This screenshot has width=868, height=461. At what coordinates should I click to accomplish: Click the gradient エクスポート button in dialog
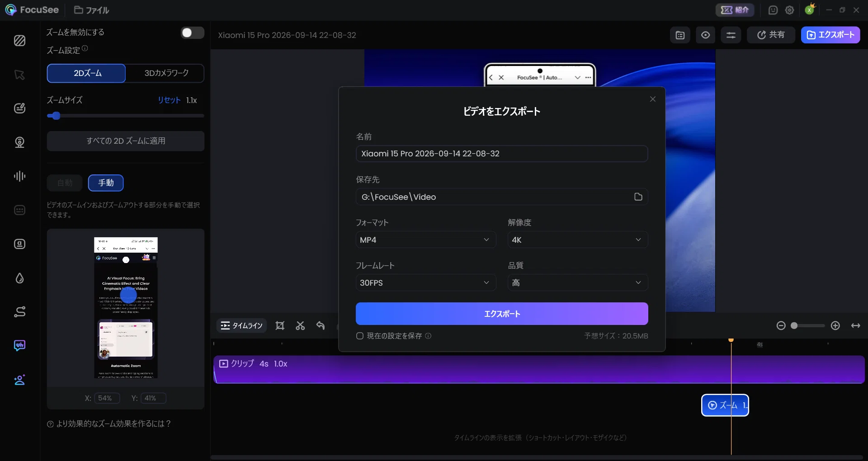coord(502,314)
